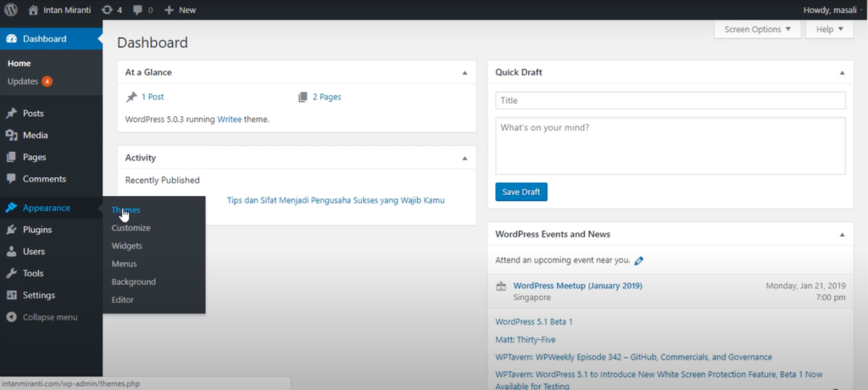Click the Comments bubble icon in sidebar
Screen dimensions: 868x390
click(x=11, y=179)
